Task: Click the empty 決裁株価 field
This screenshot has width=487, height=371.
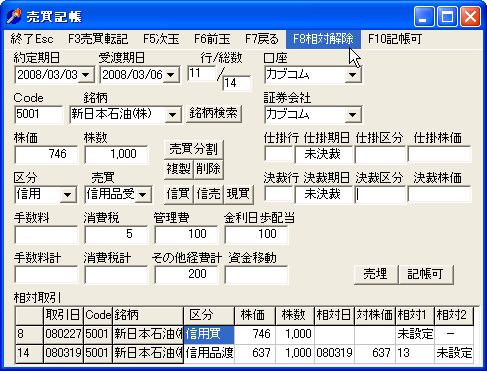Action: (439, 195)
